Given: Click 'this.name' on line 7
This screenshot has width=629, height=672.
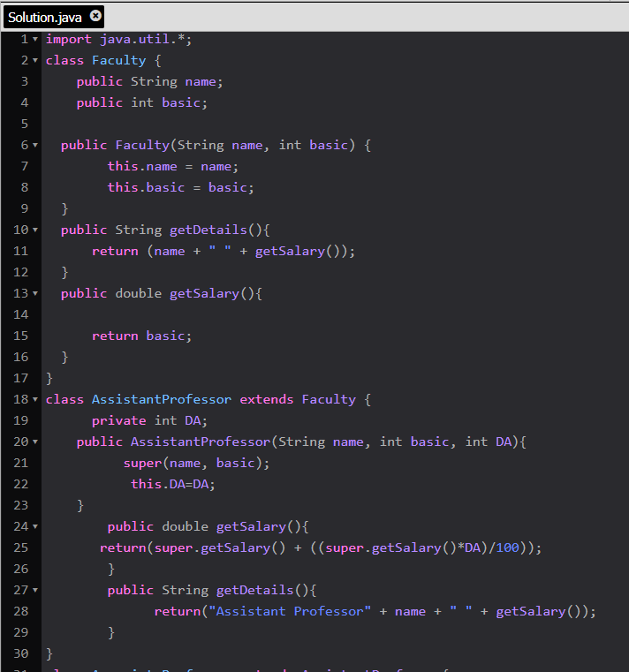Looking at the screenshot, I should click(142, 166).
